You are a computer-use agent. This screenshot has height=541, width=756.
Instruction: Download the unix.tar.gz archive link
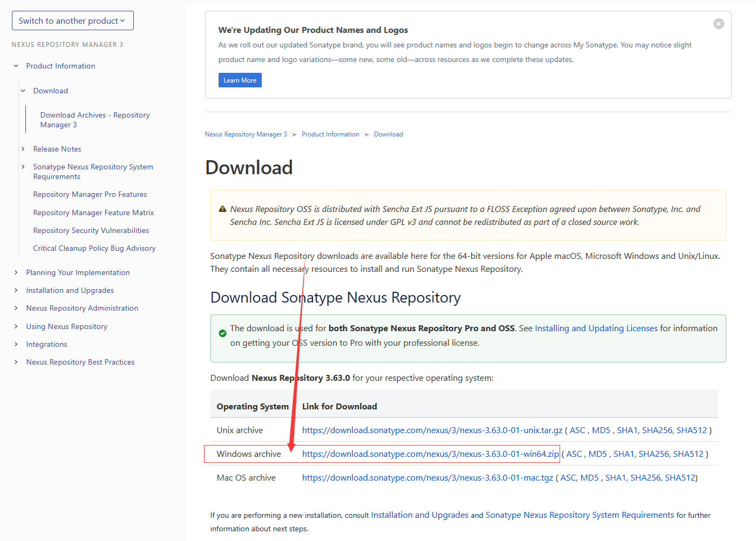pyautogui.click(x=432, y=430)
